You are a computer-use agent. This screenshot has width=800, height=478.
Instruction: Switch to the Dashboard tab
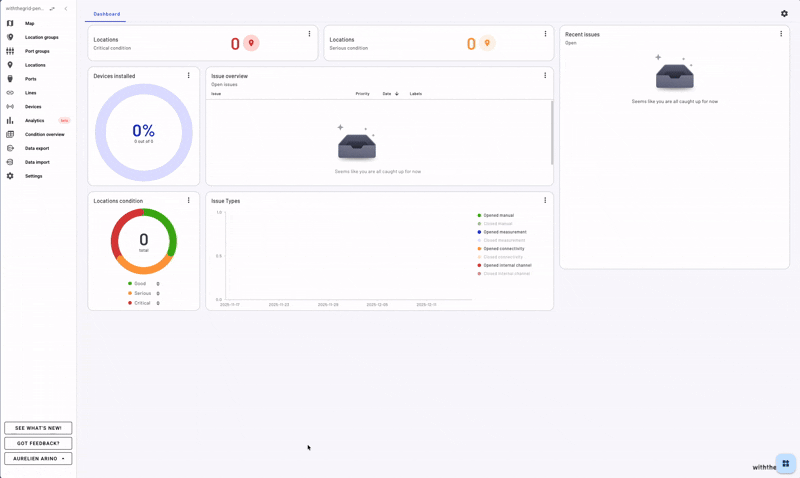tap(107, 14)
